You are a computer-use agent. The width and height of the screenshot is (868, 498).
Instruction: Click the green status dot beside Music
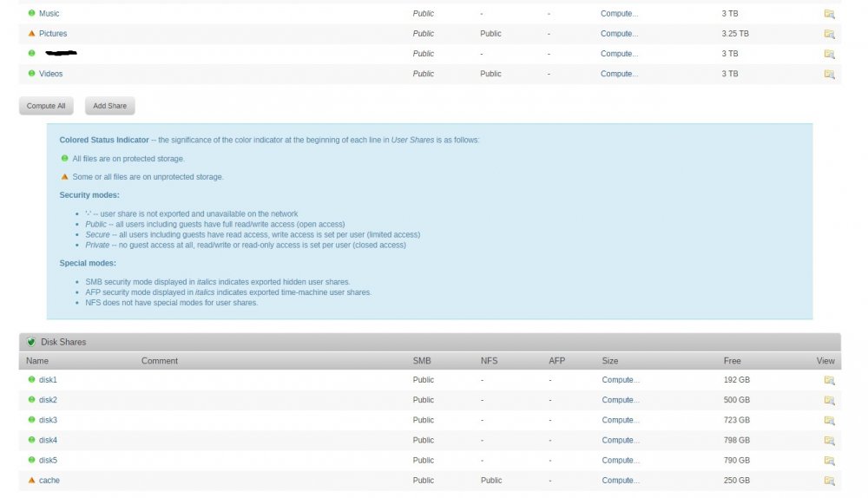[x=31, y=13]
